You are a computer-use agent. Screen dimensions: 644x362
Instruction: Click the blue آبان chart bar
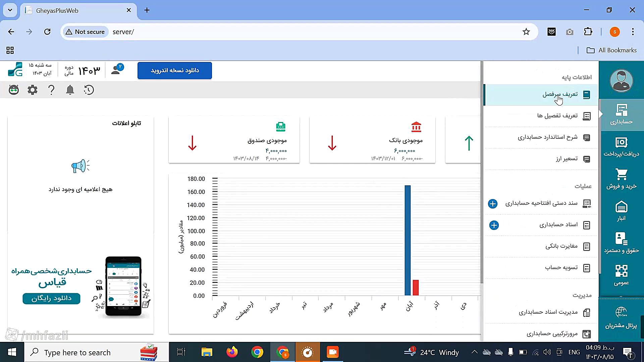[408, 240]
